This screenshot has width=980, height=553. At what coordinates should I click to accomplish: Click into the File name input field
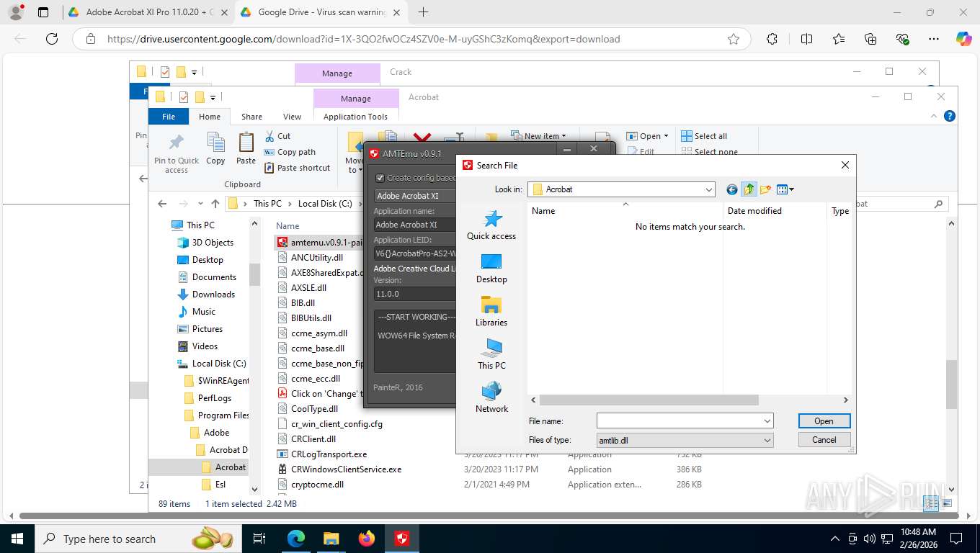(679, 421)
